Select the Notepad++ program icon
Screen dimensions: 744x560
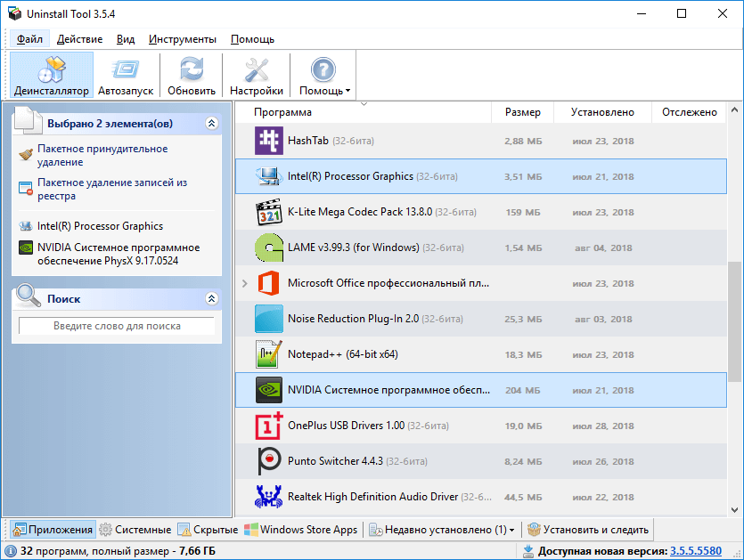pyautogui.click(x=268, y=354)
